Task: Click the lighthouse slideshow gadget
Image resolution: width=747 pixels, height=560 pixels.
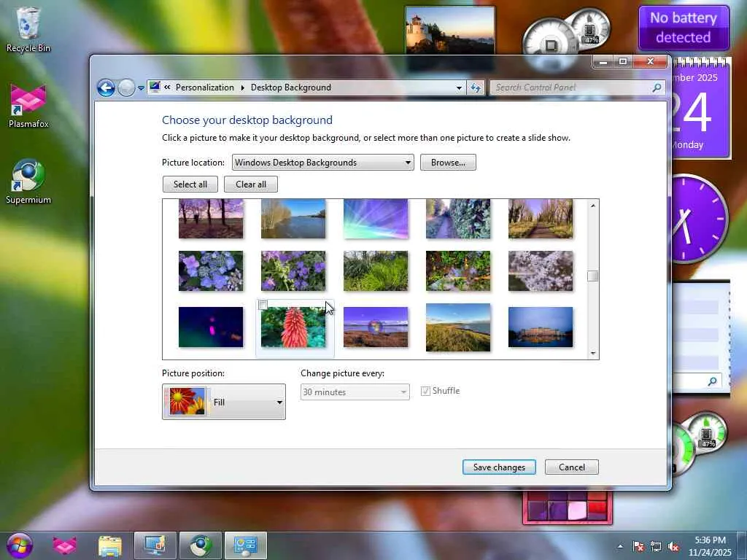Action: (449, 30)
